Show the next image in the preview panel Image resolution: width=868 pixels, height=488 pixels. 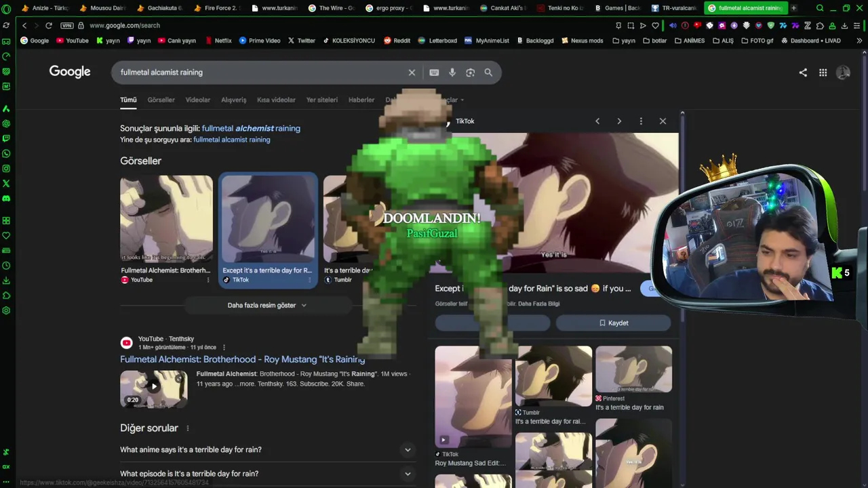point(619,121)
